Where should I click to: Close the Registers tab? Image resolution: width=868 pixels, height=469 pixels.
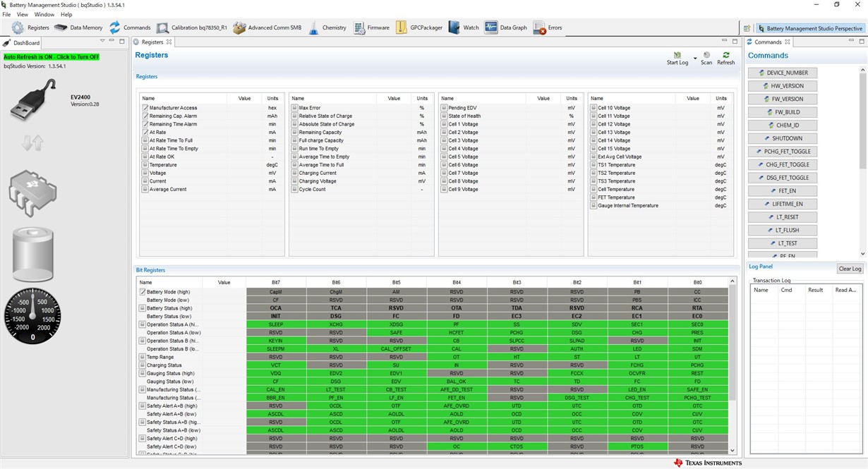point(169,42)
